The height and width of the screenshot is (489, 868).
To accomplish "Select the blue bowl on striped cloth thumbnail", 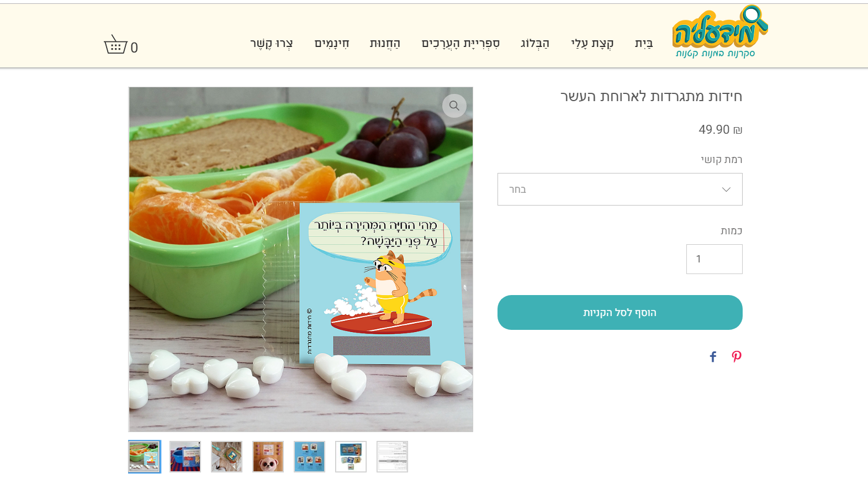I will [185, 456].
